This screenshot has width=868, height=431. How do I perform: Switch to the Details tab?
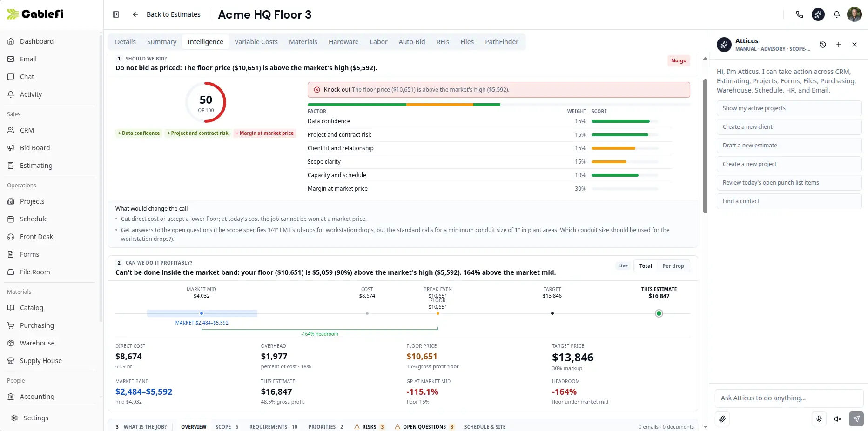[125, 42]
